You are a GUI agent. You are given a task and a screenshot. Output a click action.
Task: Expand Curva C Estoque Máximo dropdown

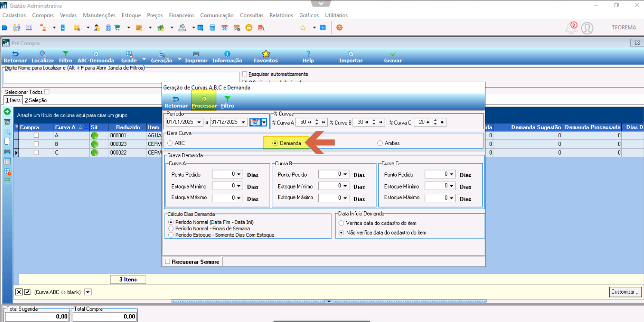451,198
